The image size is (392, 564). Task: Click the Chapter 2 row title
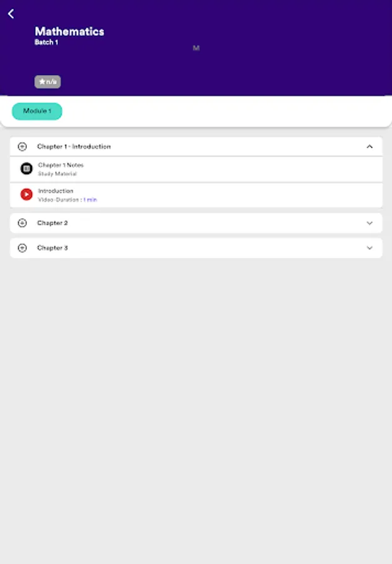(53, 223)
